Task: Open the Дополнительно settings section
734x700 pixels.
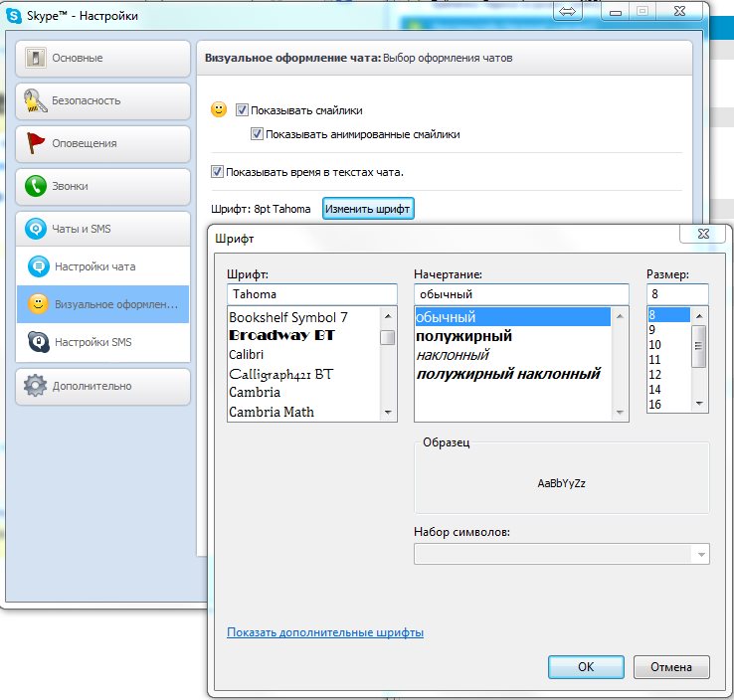Action: point(102,386)
